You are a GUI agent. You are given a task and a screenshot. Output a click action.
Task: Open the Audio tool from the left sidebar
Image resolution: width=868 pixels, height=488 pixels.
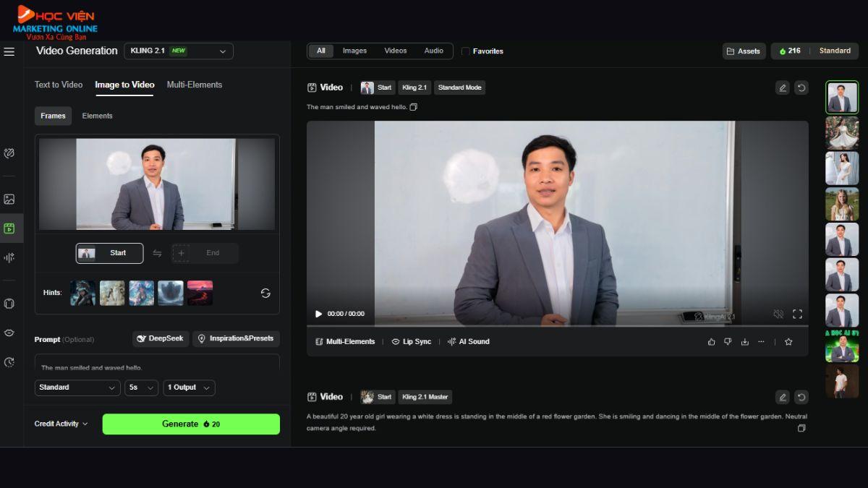pyautogui.click(x=9, y=257)
